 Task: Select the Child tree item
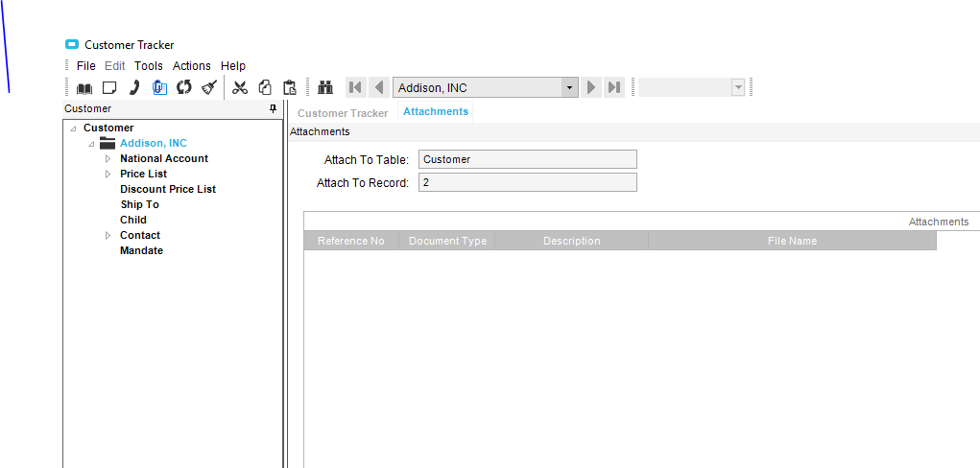click(133, 220)
